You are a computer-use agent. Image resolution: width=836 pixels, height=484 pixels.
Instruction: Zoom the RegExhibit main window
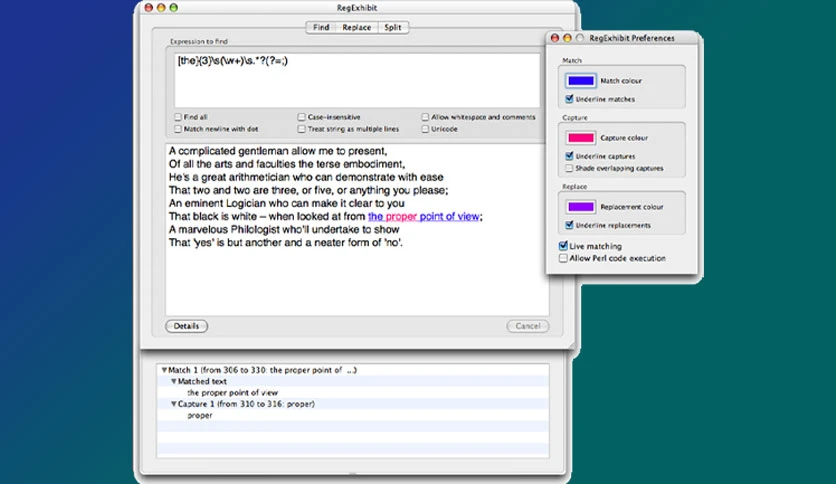(x=173, y=7)
